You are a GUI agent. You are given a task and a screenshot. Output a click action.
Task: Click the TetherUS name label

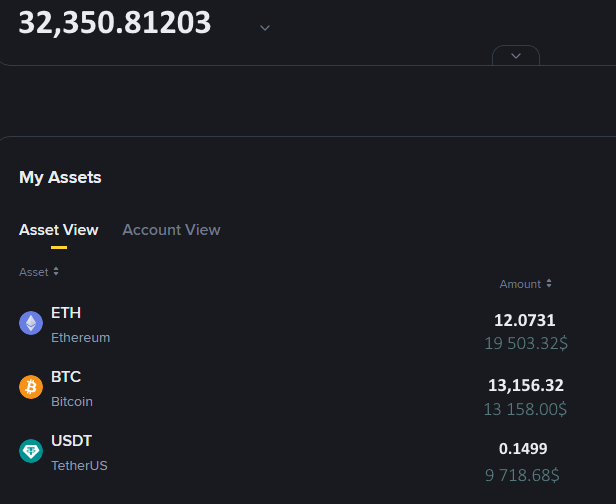79,466
